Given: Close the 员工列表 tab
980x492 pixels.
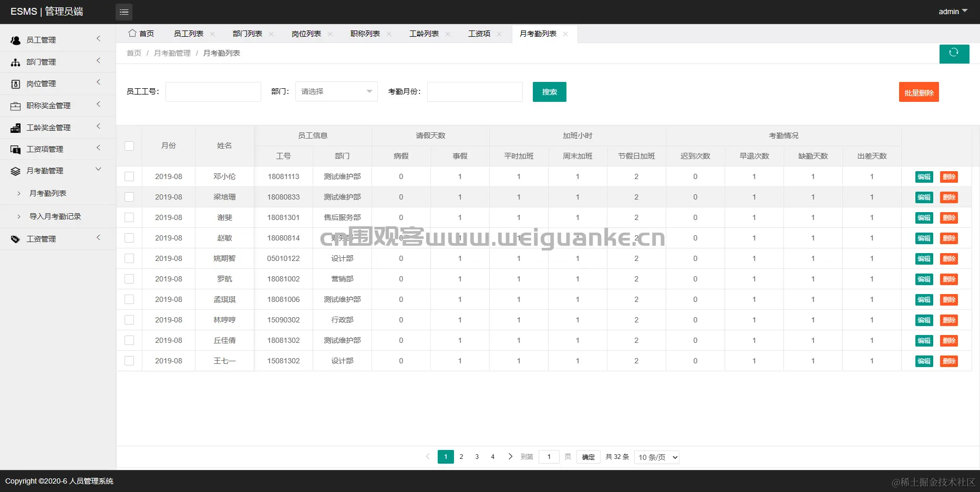Looking at the screenshot, I should point(212,34).
